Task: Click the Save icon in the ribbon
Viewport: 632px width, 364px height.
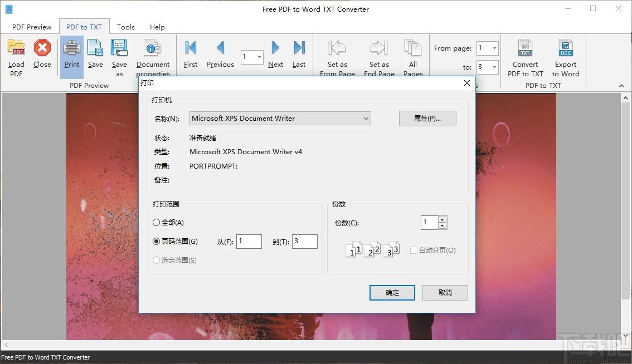Action: tap(95, 48)
